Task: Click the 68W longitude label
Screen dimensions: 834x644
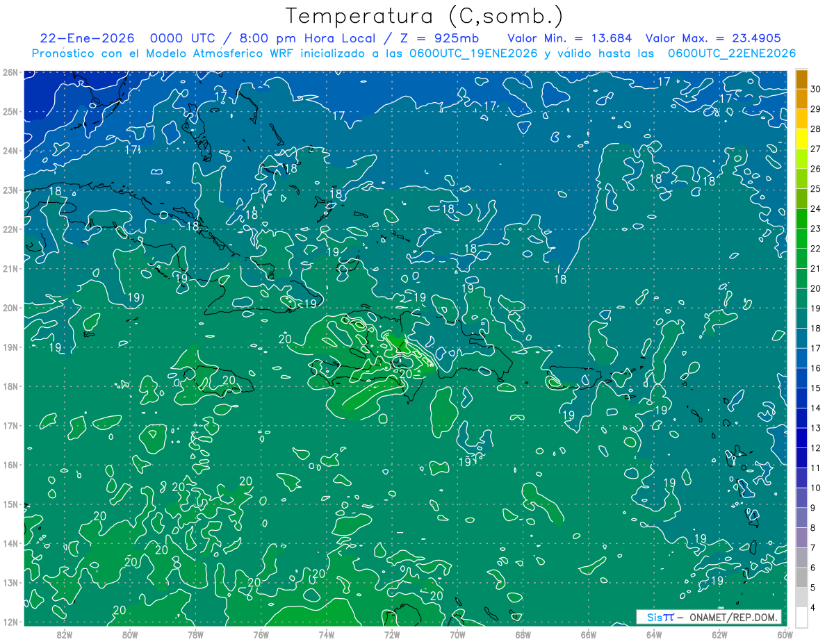Action: (523, 634)
